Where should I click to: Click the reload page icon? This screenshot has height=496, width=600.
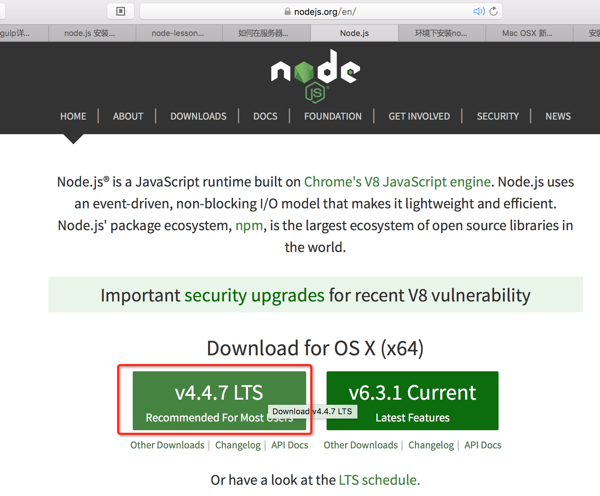point(493,11)
